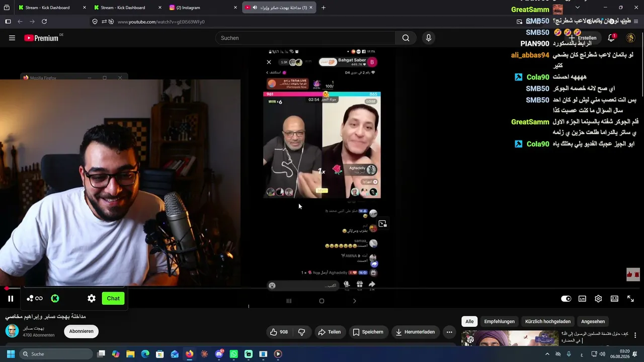Screen dimensions: 644x362
Task: Open the green Chat button
Action: click(x=113, y=298)
